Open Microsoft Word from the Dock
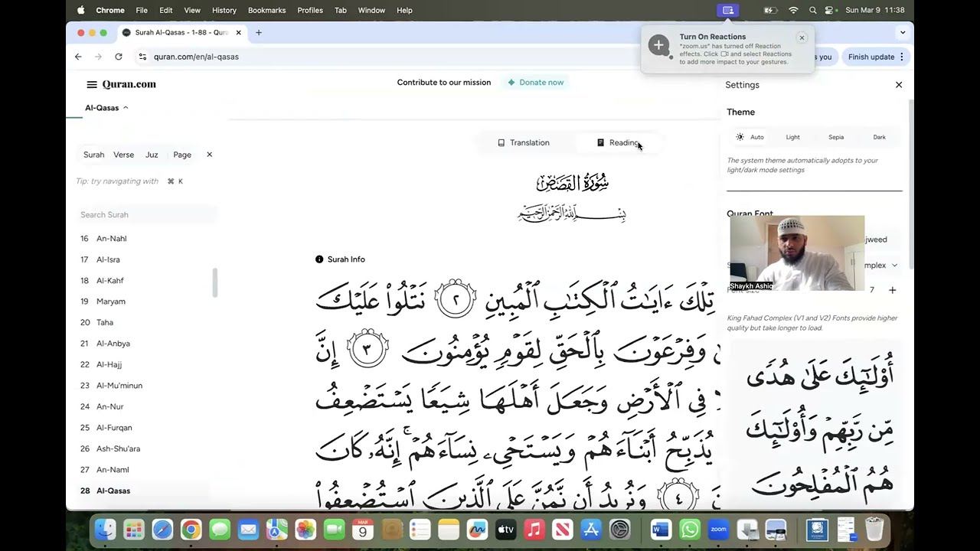The image size is (980, 551). click(x=661, y=530)
